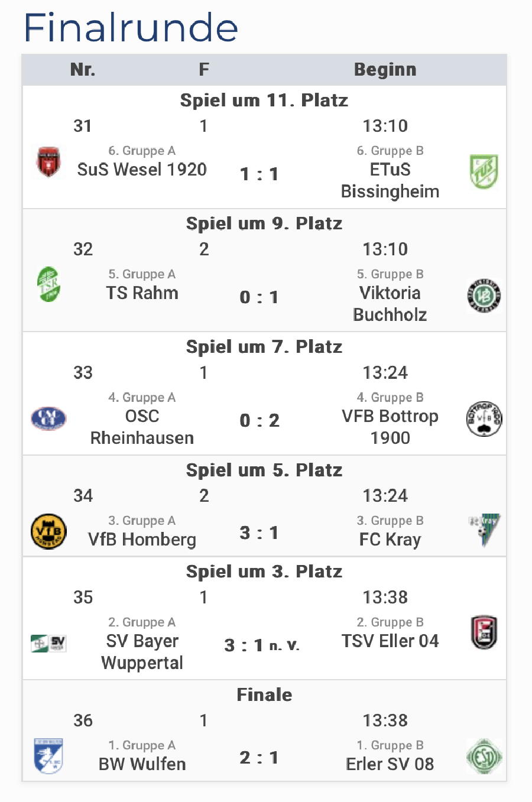532x802 pixels.
Task: Tap the TS Rahm green crest
Action: pos(48,284)
